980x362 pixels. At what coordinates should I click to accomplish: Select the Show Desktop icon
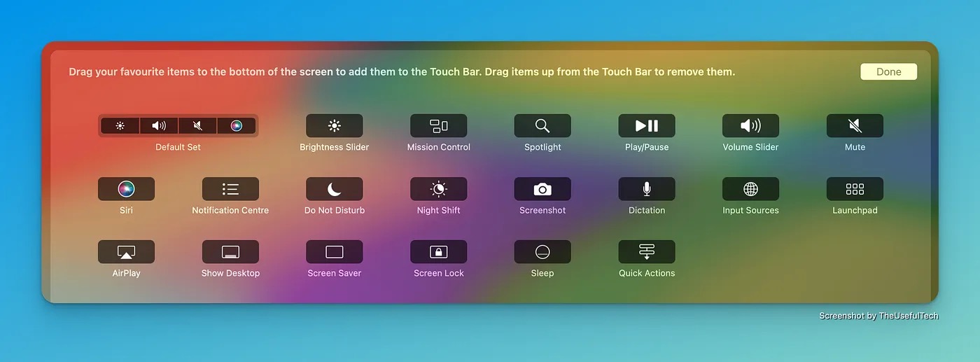(230, 252)
